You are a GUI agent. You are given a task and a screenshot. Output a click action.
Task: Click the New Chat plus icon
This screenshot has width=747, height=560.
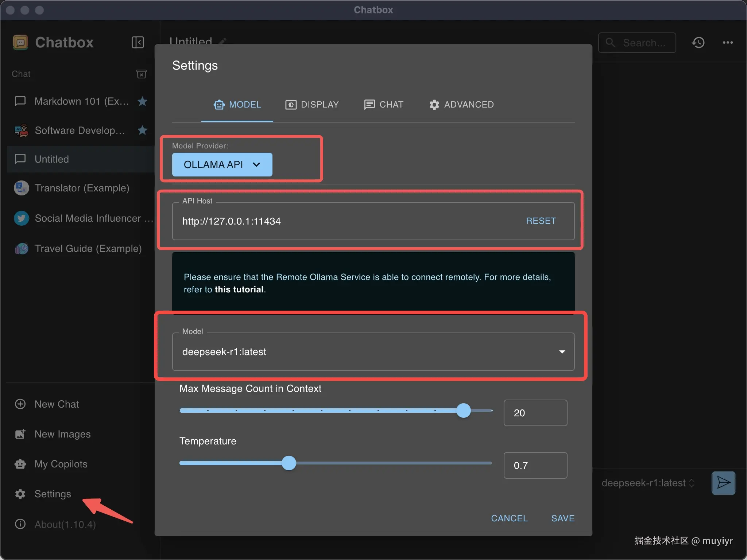click(20, 404)
